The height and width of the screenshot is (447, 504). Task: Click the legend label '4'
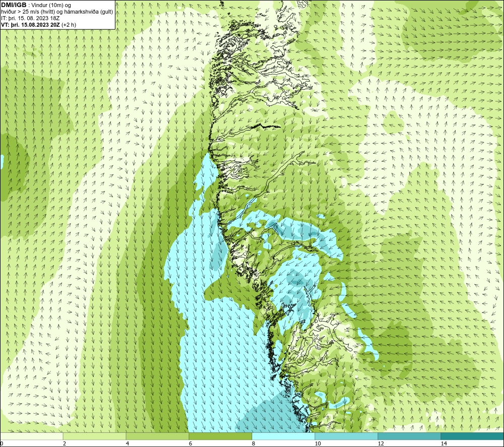[128, 443]
